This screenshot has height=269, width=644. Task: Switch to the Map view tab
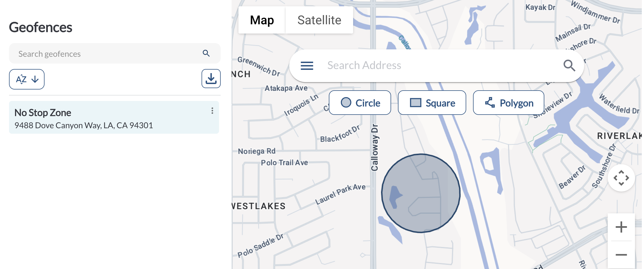click(x=262, y=20)
